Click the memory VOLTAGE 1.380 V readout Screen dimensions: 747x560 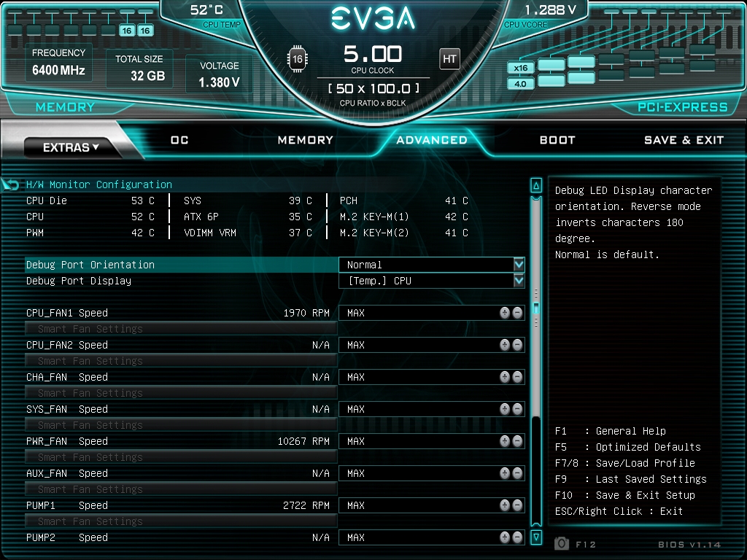click(219, 75)
